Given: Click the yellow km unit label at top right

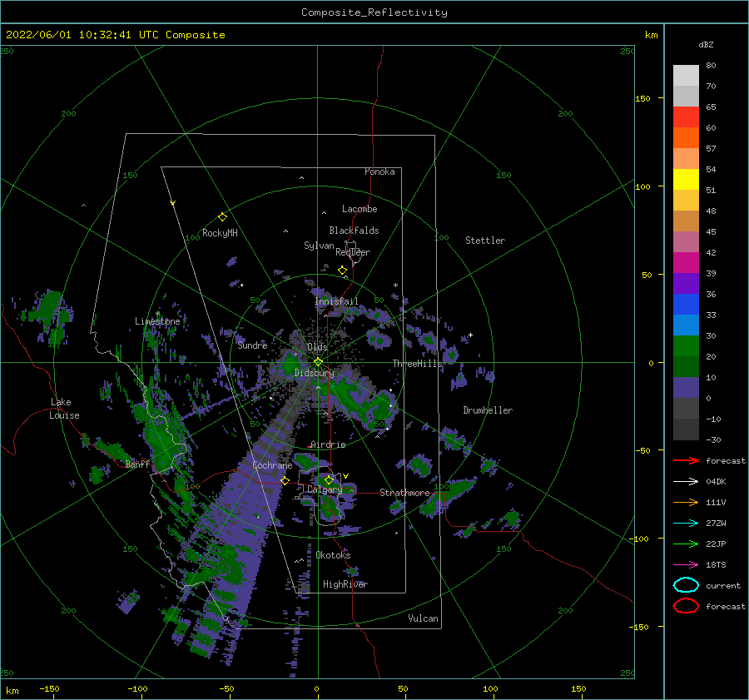Looking at the screenshot, I should tap(651, 35).
